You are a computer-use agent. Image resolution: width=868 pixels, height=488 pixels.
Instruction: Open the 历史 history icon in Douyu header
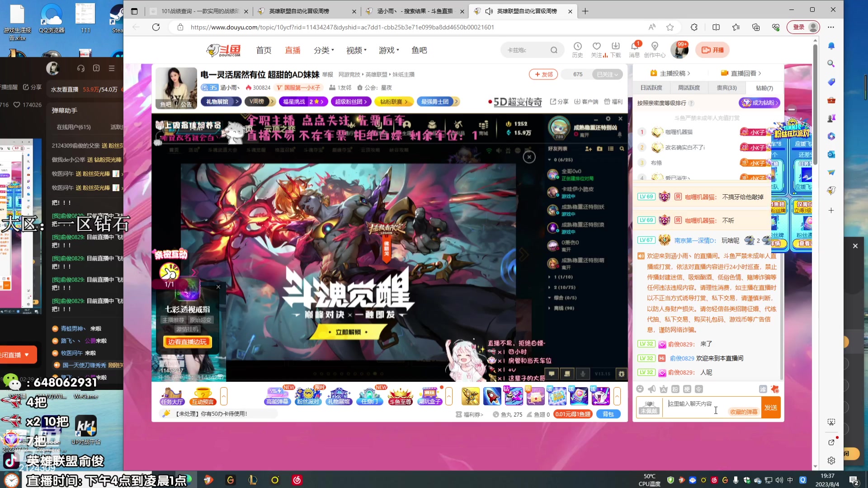(577, 50)
